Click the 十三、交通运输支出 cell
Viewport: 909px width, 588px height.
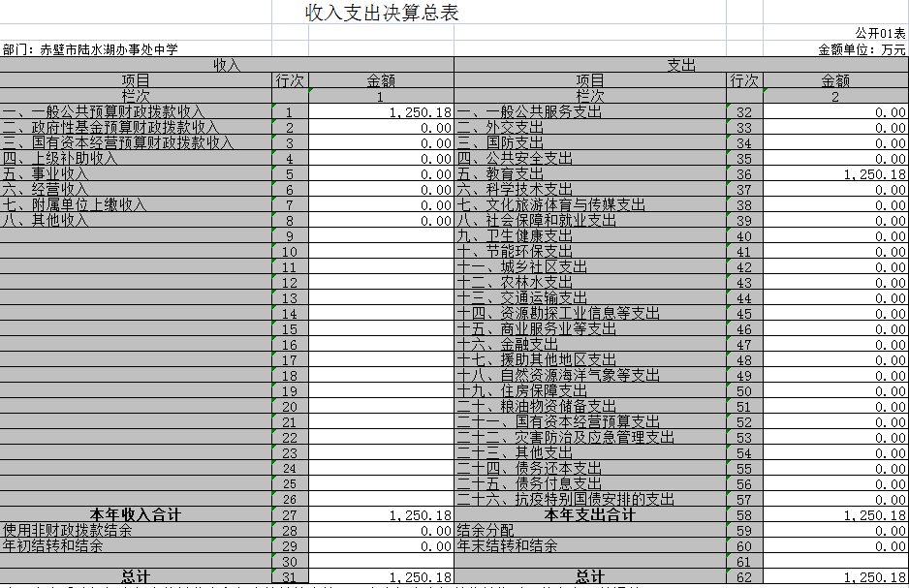(590, 297)
